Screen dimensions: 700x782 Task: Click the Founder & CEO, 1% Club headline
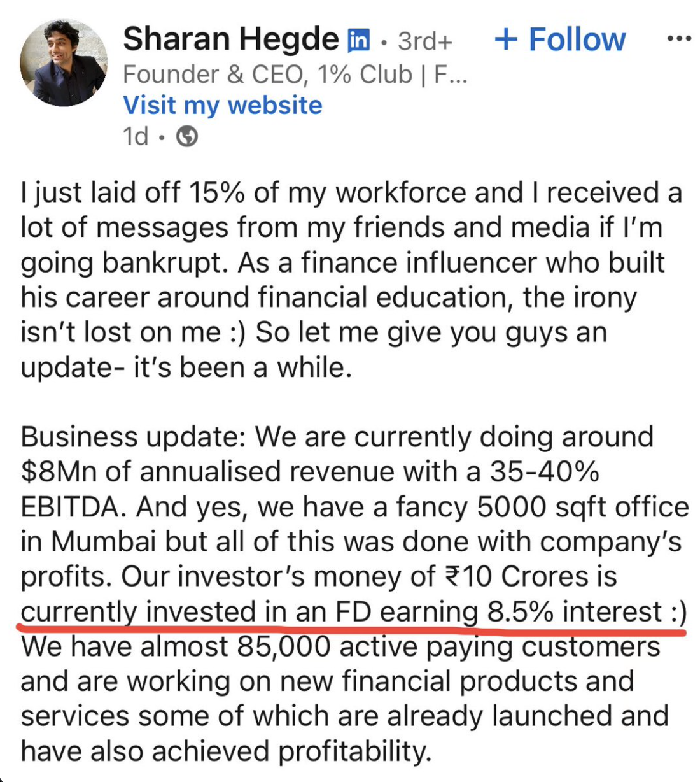click(295, 75)
